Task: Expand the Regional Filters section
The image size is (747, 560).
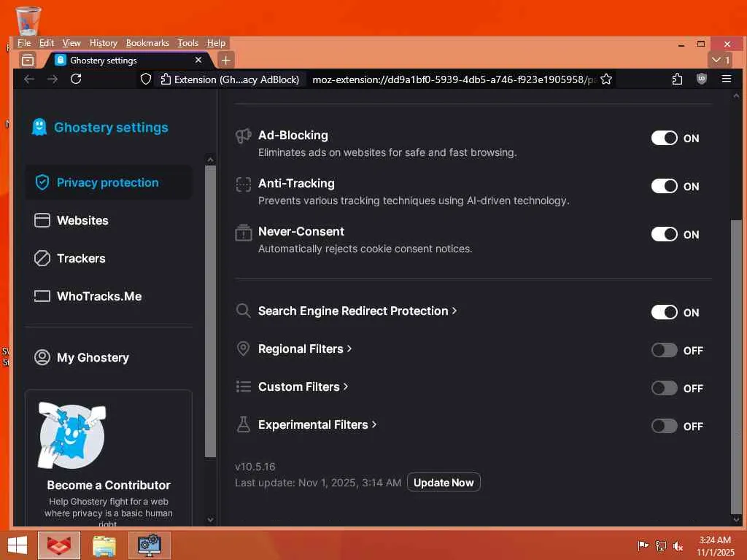Action: [305, 349]
